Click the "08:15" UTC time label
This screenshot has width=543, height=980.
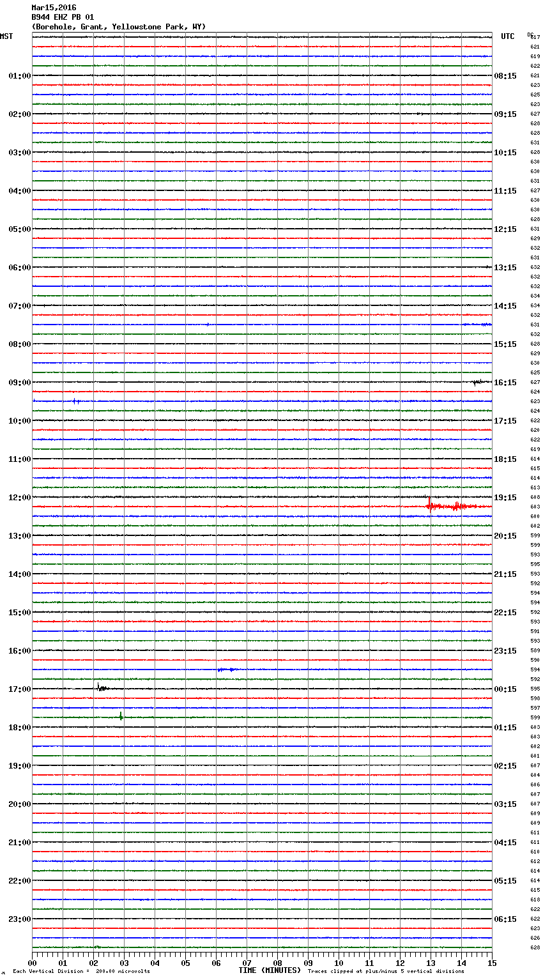(x=505, y=76)
